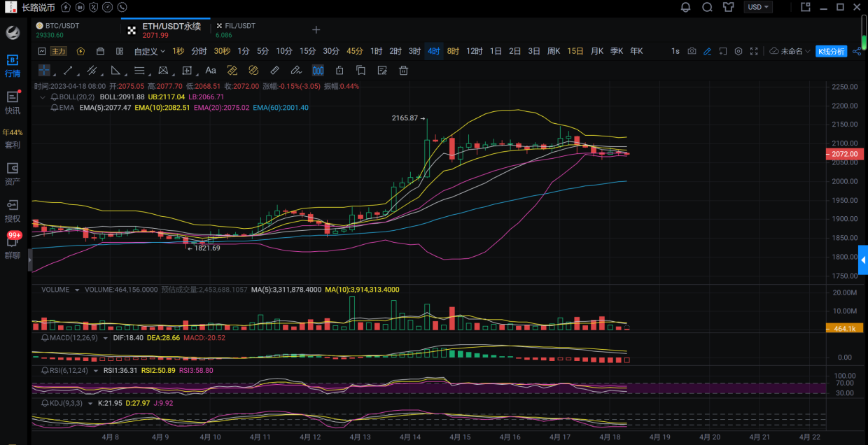Take a chart screenshot with camera icon
The image size is (868, 445).
pyautogui.click(x=692, y=51)
